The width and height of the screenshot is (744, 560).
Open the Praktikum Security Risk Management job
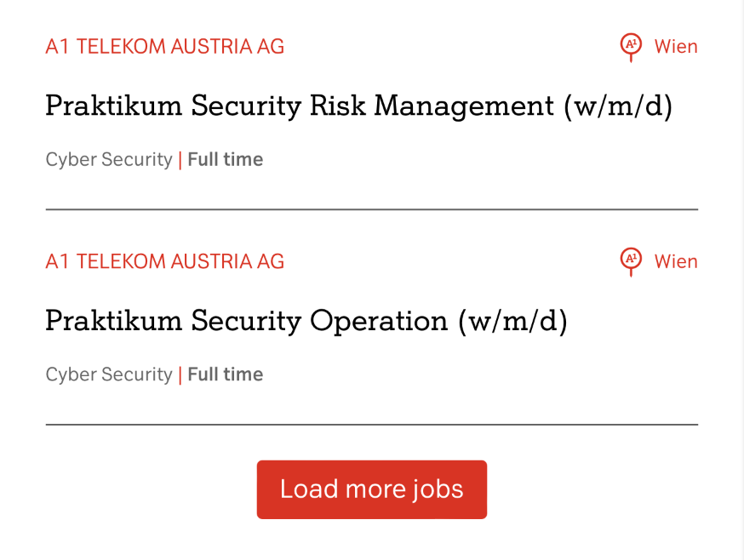(358, 106)
